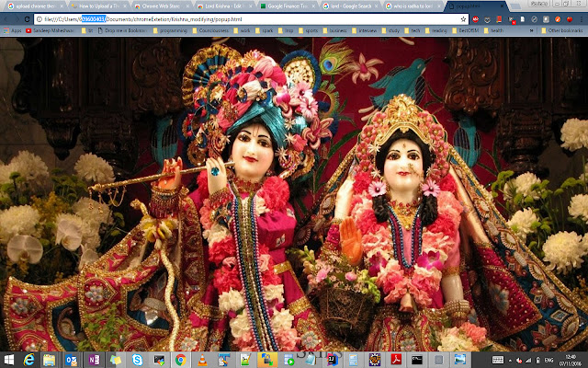The height and width of the screenshot is (368, 588).
Task: Open the Sandeep Maheshwari bookmark
Action: (x=51, y=30)
